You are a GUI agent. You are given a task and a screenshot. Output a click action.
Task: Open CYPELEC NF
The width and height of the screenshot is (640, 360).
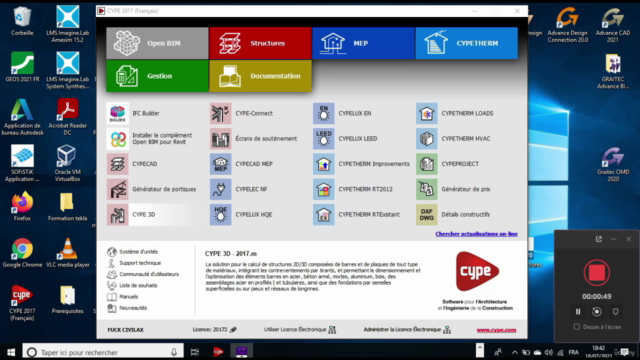click(x=239, y=189)
